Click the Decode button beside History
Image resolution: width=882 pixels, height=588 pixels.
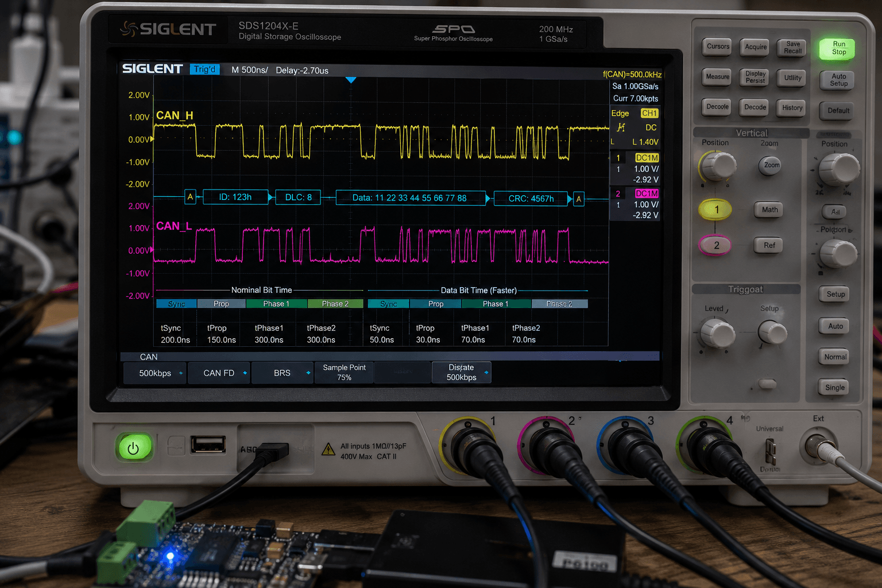click(755, 107)
